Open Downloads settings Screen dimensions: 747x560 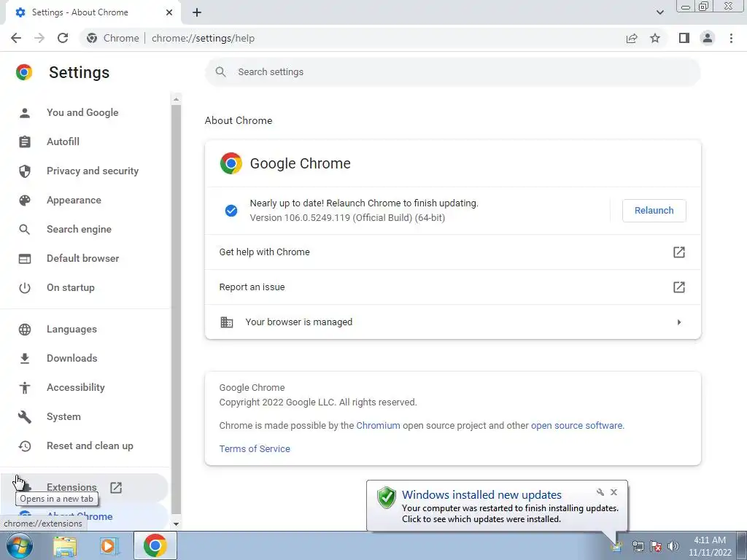(x=72, y=358)
